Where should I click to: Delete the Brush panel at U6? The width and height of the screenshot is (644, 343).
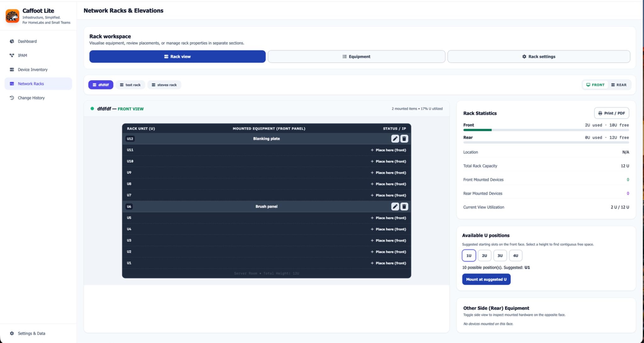pyautogui.click(x=404, y=206)
